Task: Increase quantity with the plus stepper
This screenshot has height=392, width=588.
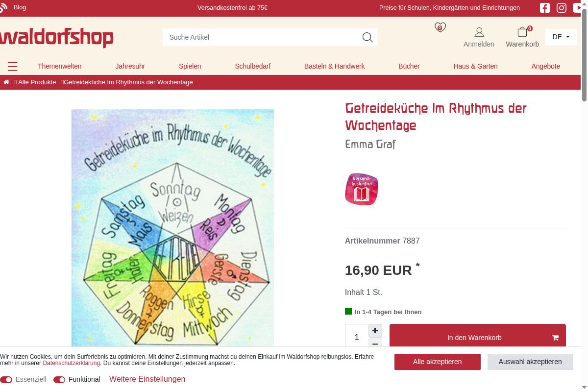Action: (375, 331)
